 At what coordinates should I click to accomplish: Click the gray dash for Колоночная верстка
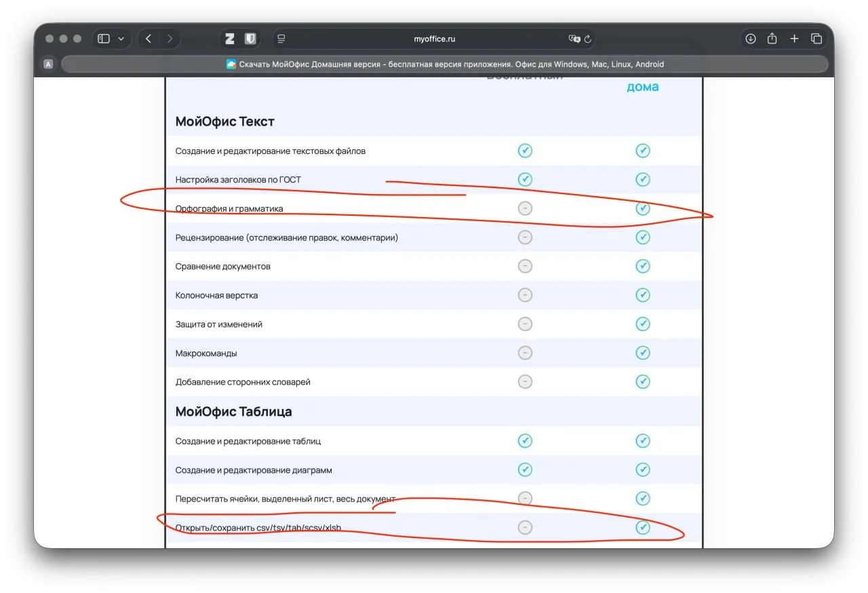(x=525, y=295)
